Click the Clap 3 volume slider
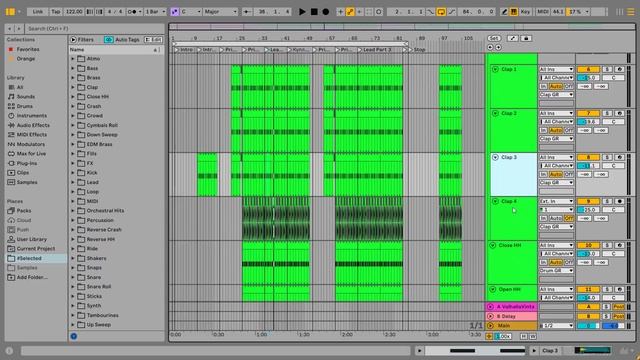 588,166
